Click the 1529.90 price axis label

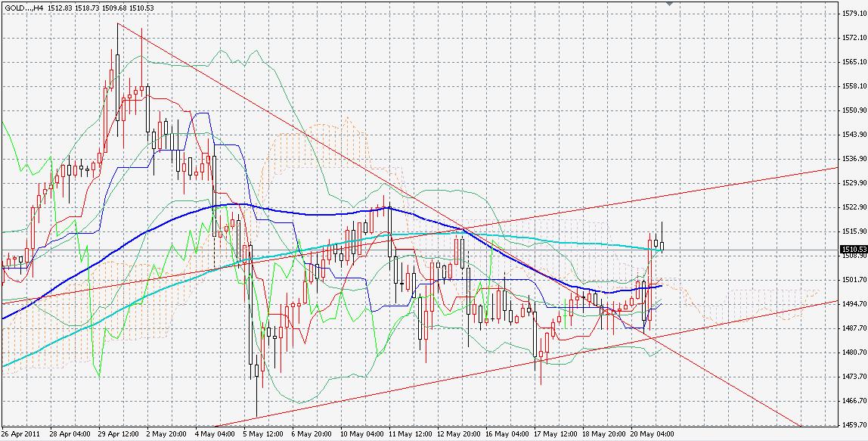pos(853,183)
